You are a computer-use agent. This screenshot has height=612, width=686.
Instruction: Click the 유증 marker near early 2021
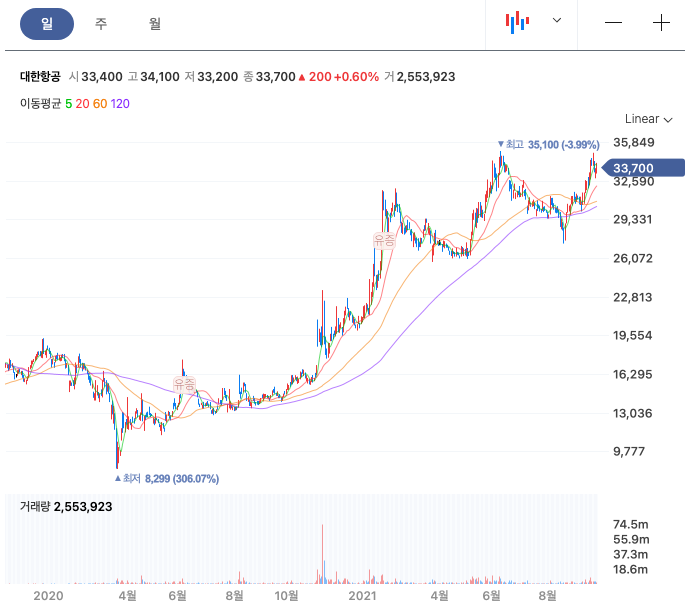(384, 240)
